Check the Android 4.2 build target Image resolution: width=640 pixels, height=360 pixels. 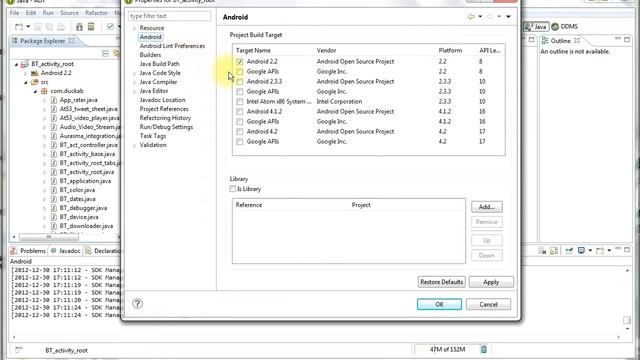tap(240, 131)
